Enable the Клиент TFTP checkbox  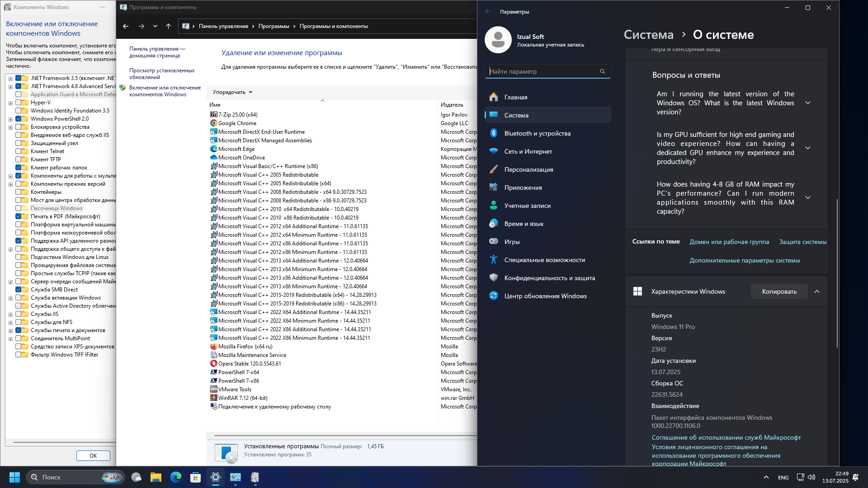click(19, 160)
